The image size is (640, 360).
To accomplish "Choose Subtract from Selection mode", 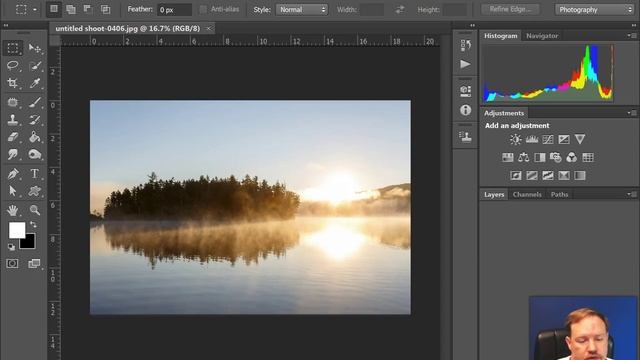I will (x=88, y=9).
